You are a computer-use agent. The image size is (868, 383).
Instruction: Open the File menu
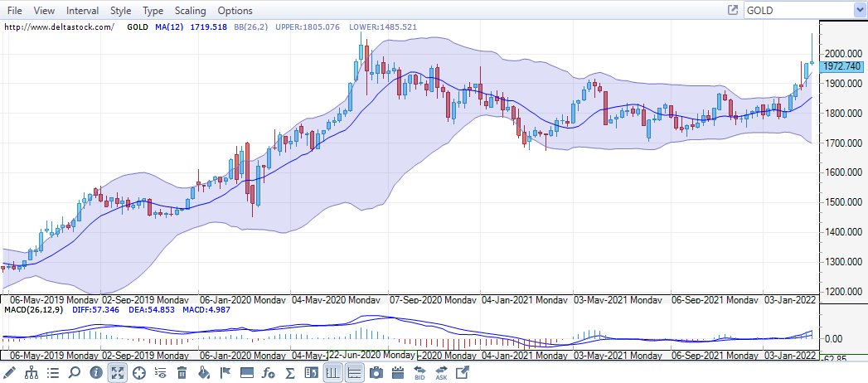(15, 11)
